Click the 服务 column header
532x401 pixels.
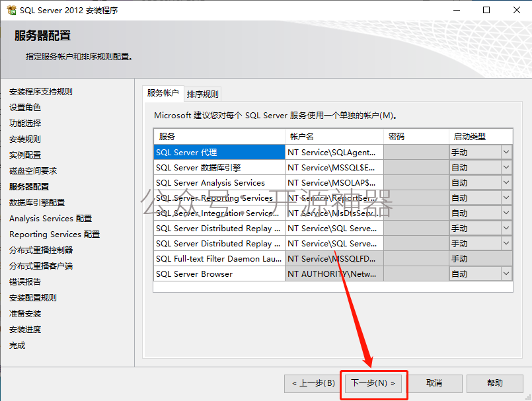pos(219,137)
